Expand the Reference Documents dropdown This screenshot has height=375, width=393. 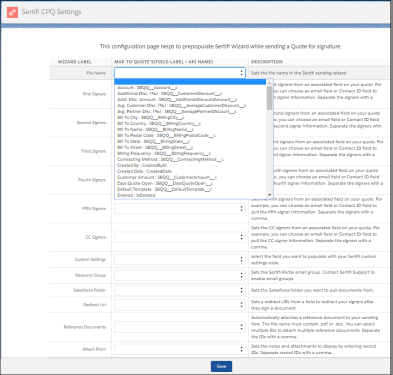[x=180, y=327]
